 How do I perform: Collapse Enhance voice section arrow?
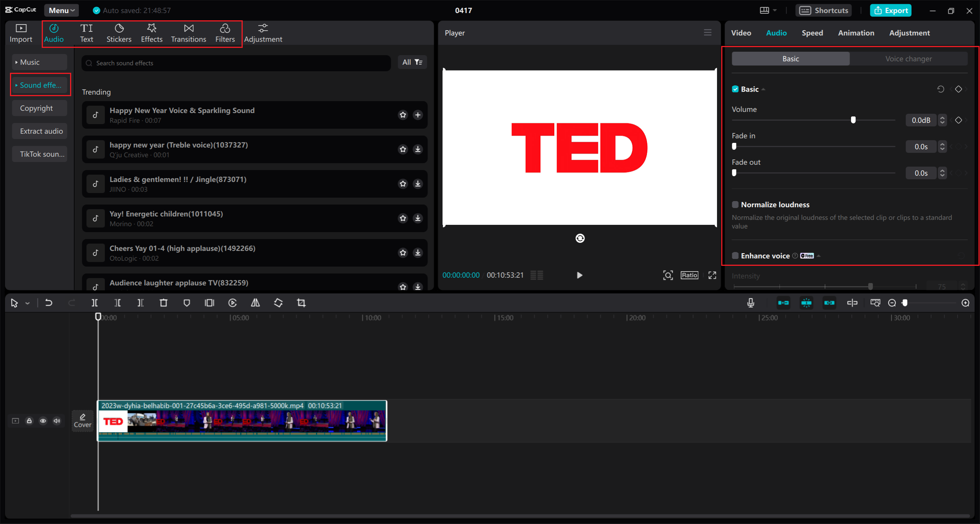pos(818,256)
